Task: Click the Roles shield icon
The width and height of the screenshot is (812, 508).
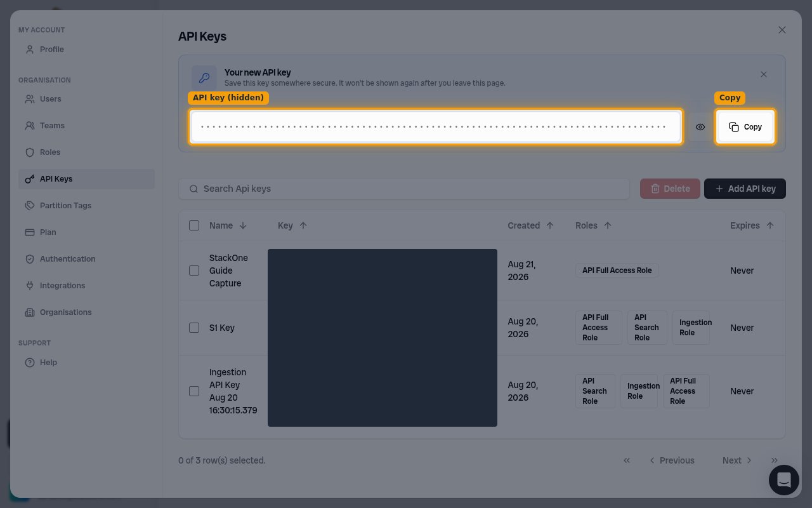Action: click(30, 152)
